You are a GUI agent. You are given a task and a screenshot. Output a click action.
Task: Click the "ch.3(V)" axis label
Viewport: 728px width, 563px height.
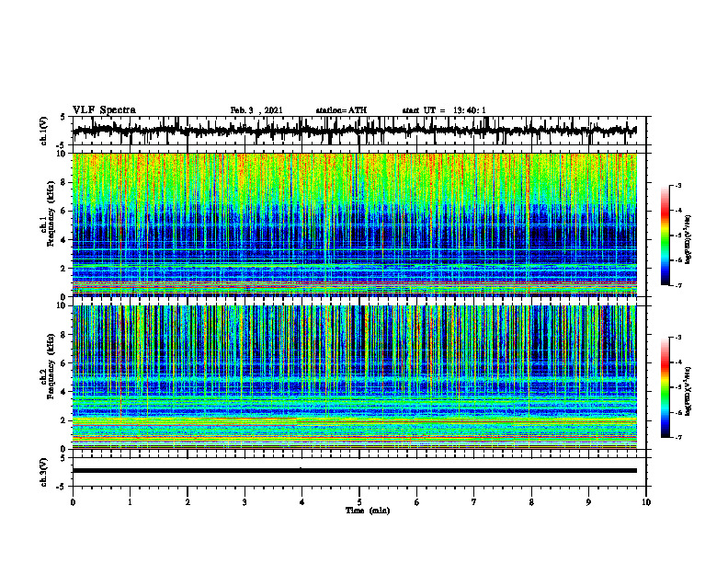[43, 472]
